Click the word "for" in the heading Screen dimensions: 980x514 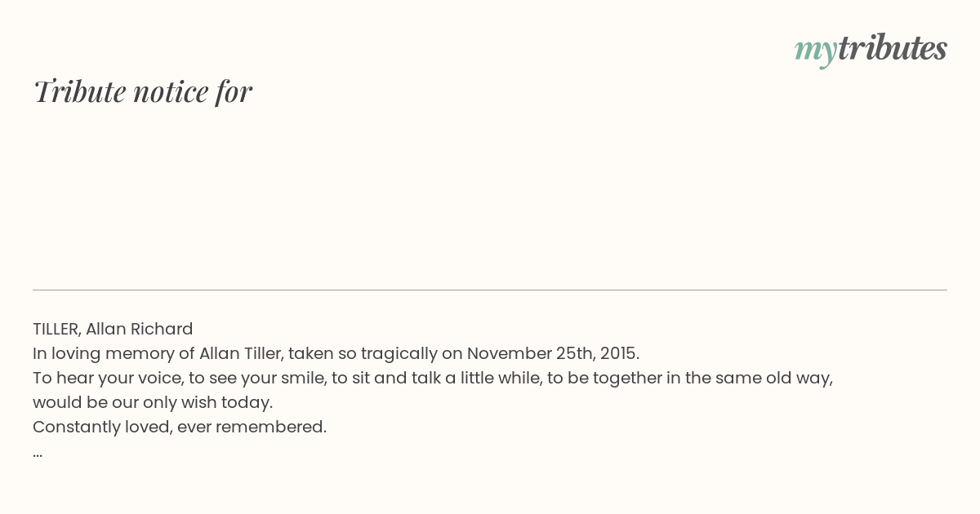(x=234, y=91)
